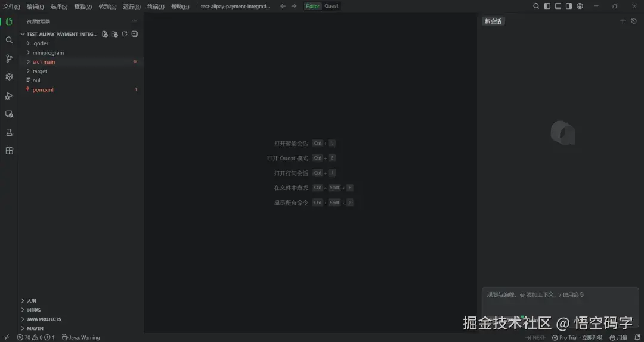
Task: Open the Run and Debug view
Action: [9, 96]
